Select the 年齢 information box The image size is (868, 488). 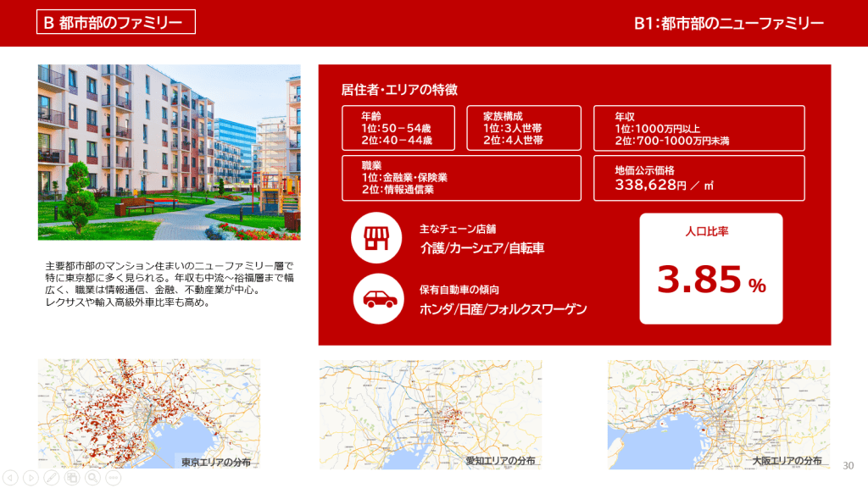tap(399, 128)
